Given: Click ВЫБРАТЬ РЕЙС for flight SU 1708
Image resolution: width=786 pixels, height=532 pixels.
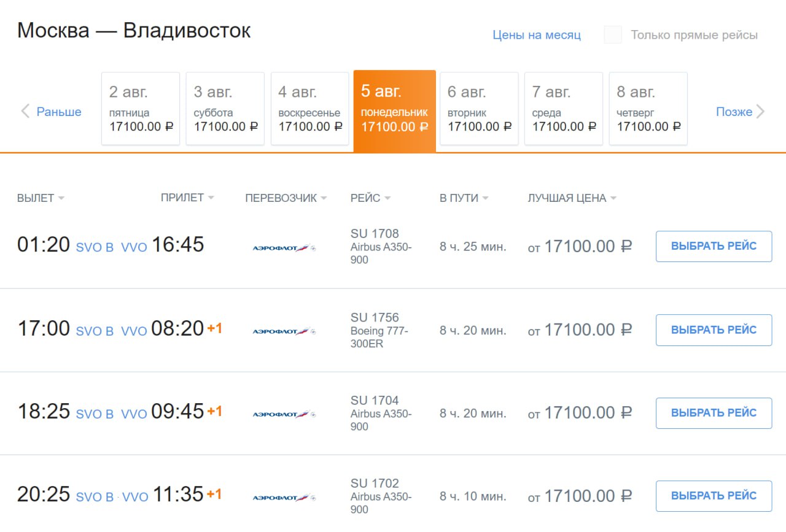Looking at the screenshot, I should 714,247.
